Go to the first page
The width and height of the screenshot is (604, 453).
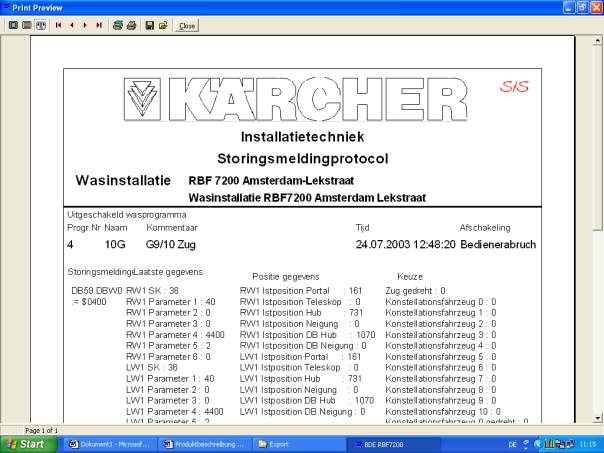tap(59, 25)
